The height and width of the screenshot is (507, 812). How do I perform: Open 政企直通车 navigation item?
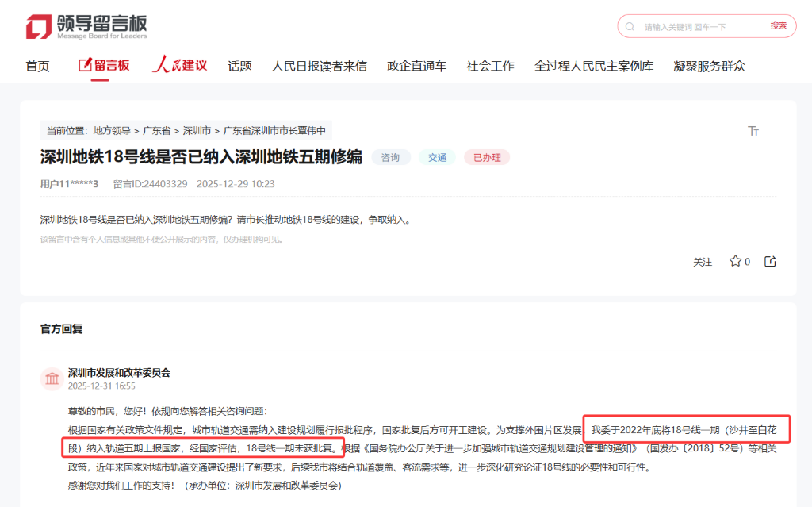point(416,66)
